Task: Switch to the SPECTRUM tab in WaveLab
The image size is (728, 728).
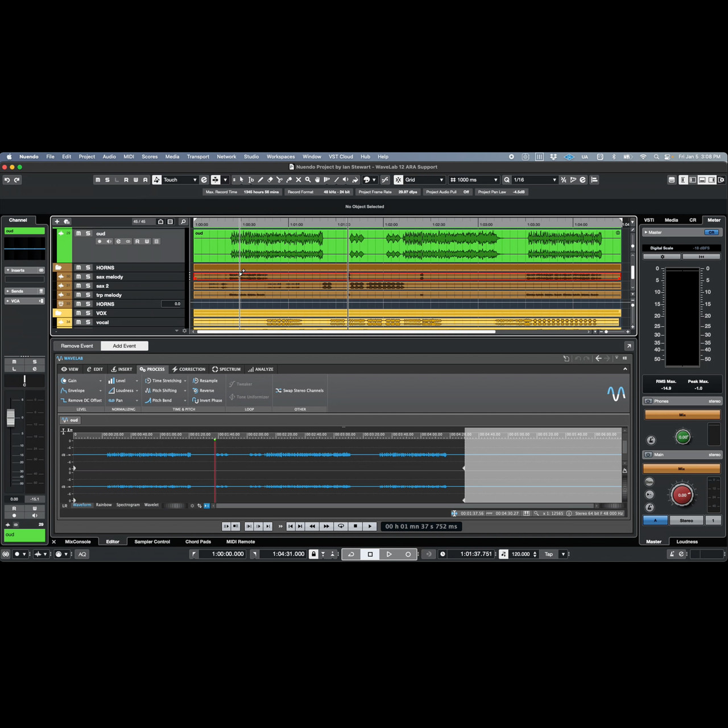Action: (x=226, y=369)
